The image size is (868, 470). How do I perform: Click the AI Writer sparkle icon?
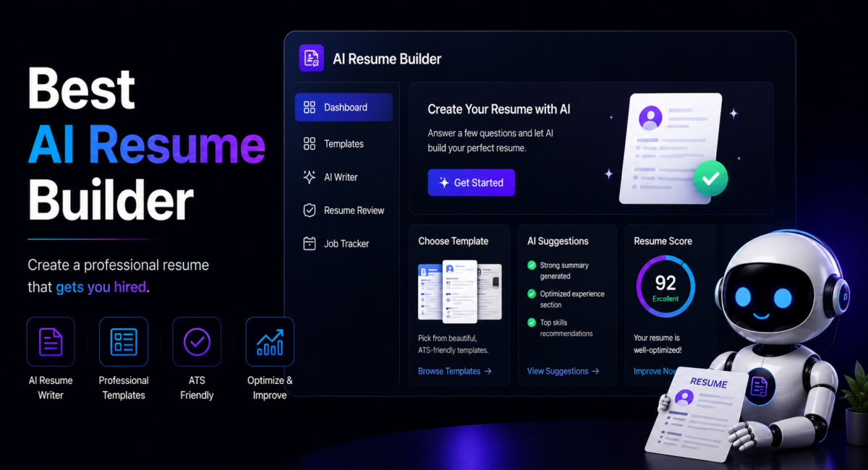pos(310,177)
